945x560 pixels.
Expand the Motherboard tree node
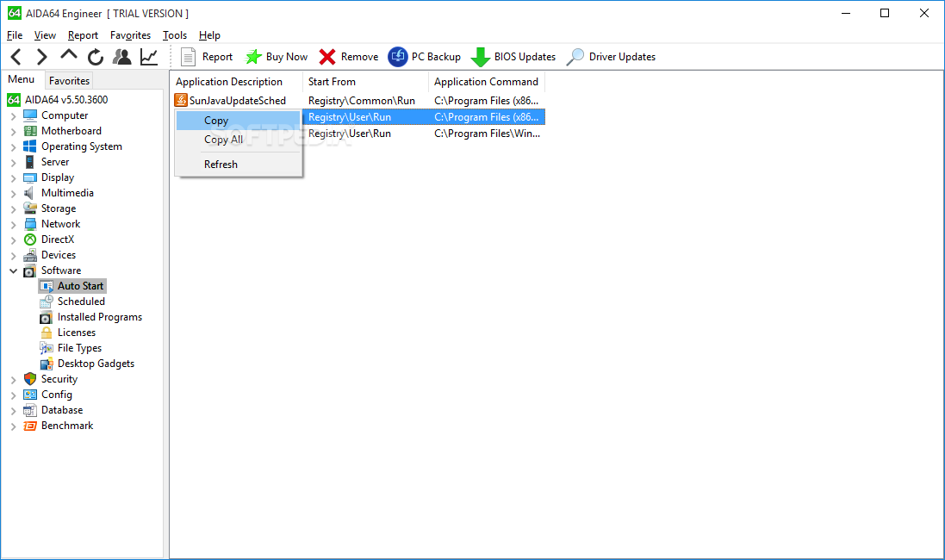(x=13, y=132)
